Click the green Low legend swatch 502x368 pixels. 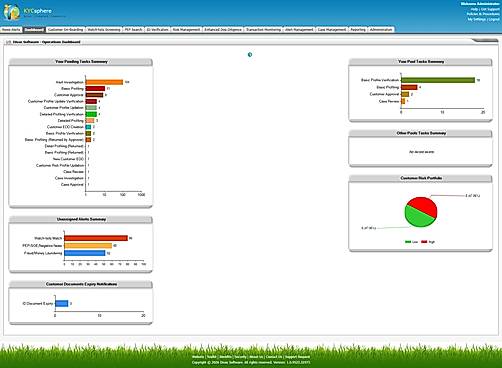coord(408,242)
